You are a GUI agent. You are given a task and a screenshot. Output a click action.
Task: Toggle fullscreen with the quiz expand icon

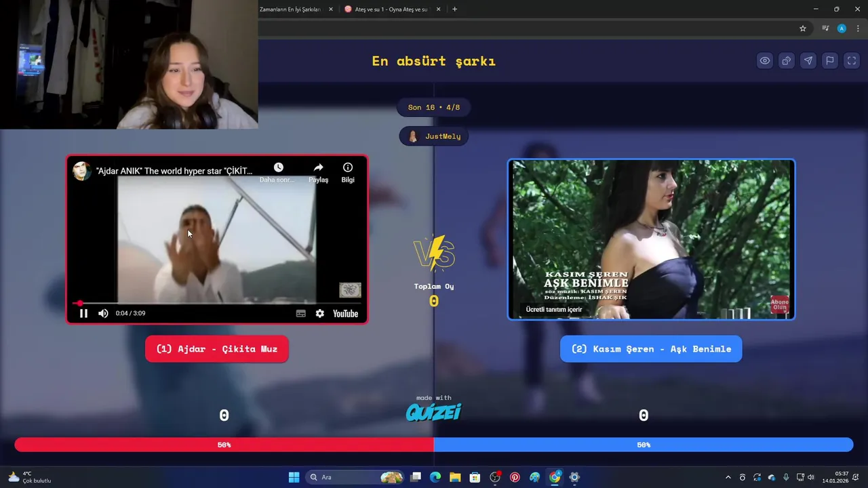852,61
